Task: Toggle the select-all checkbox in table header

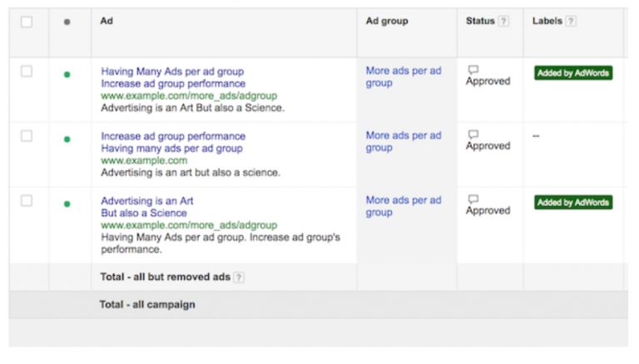Action: (27, 22)
